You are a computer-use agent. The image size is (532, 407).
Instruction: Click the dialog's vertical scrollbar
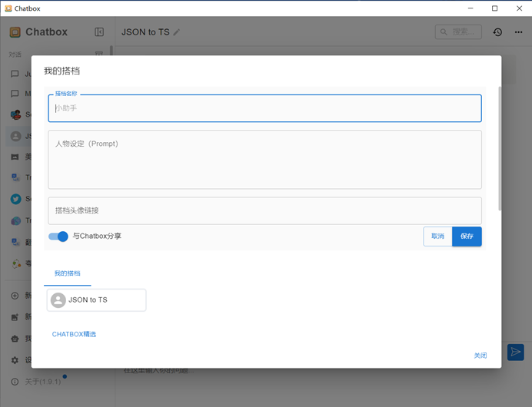500,148
